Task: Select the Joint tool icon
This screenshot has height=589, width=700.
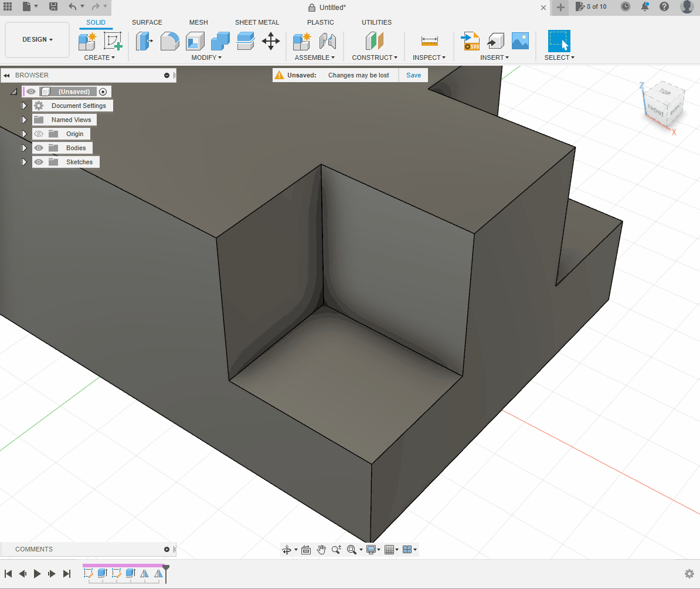Action: pyautogui.click(x=327, y=41)
